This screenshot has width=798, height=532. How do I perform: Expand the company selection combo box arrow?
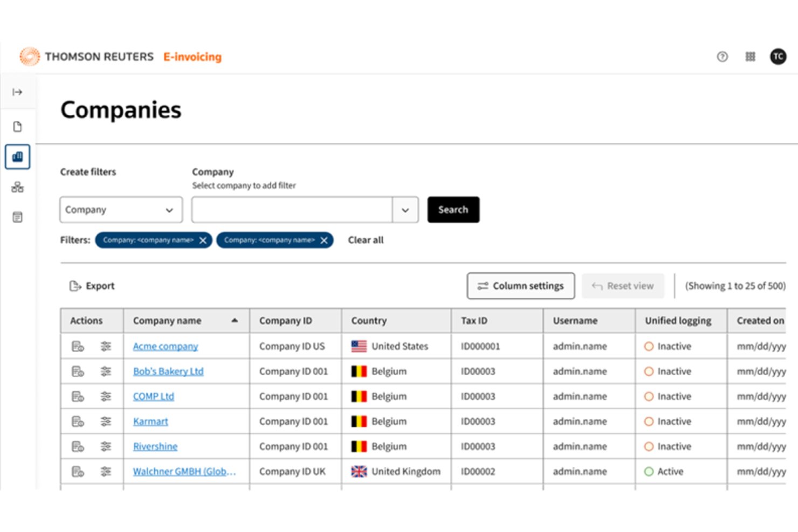(x=405, y=210)
